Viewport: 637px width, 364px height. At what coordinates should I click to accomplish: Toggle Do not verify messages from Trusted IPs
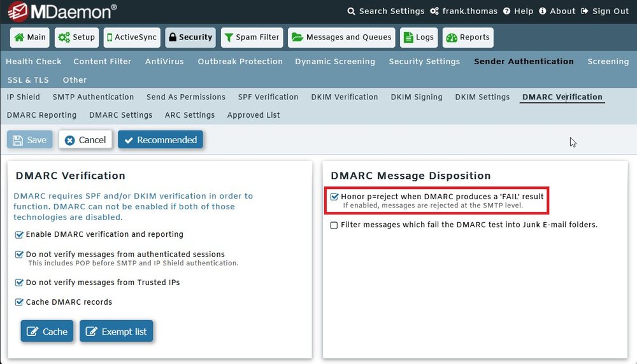[18, 283]
